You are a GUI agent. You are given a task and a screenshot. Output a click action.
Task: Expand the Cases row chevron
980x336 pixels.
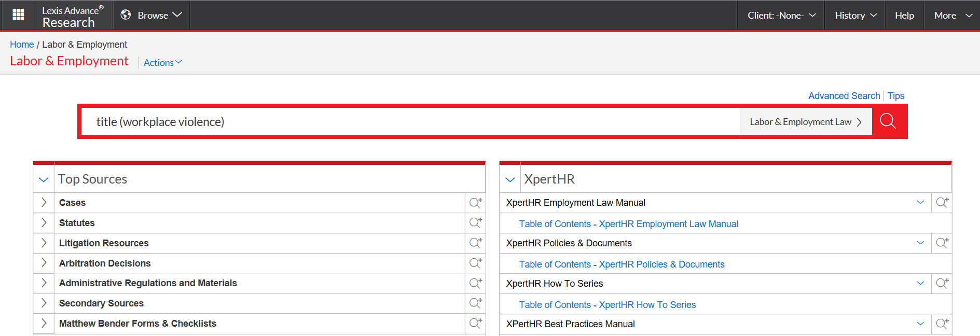pos(44,202)
